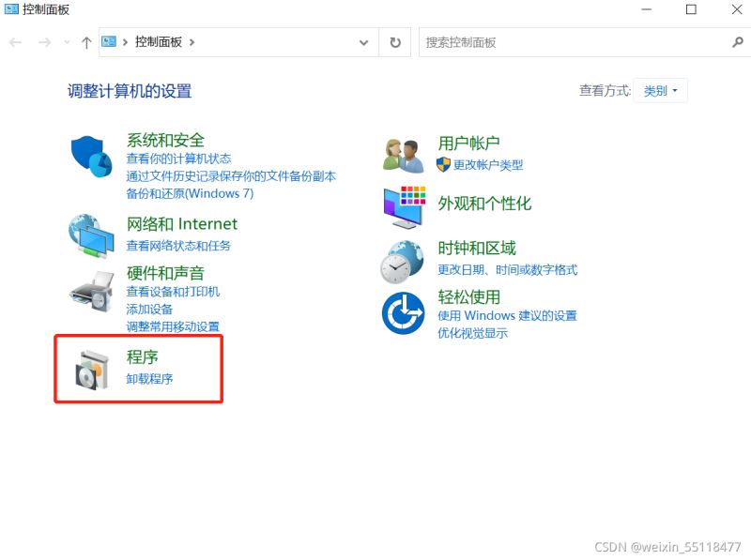Screen dimensions: 751x560
Task: Minimize the Control Panel window
Action: pos(647,9)
